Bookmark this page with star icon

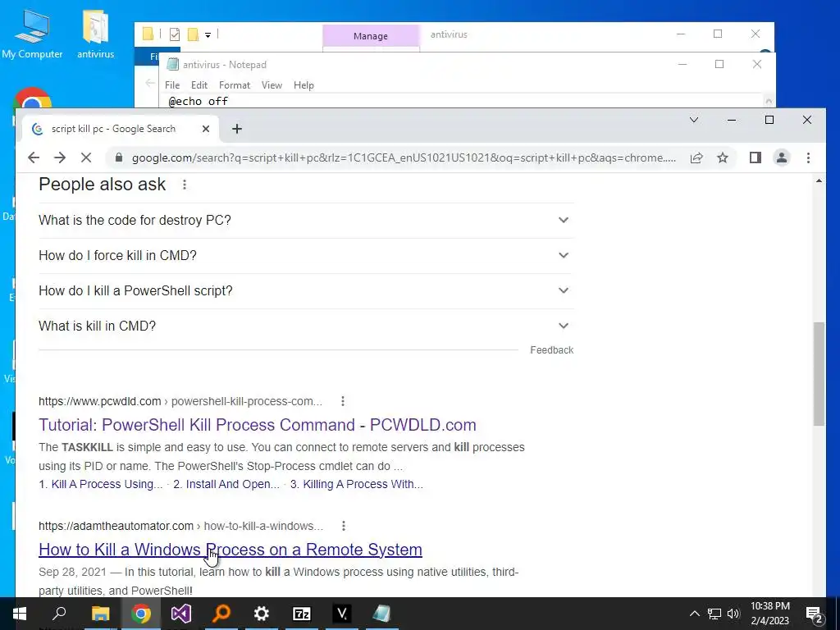point(723,157)
